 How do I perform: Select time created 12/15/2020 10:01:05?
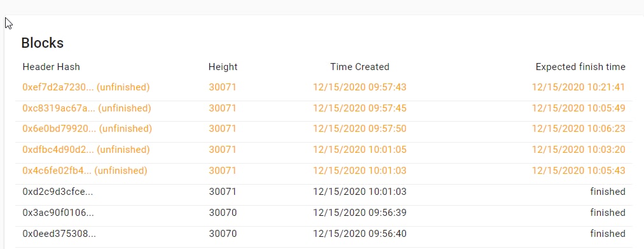coord(360,150)
